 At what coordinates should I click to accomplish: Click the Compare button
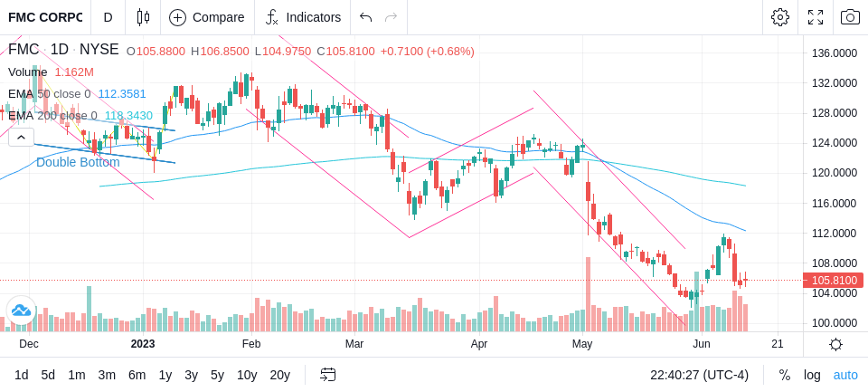tap(207, 17)
